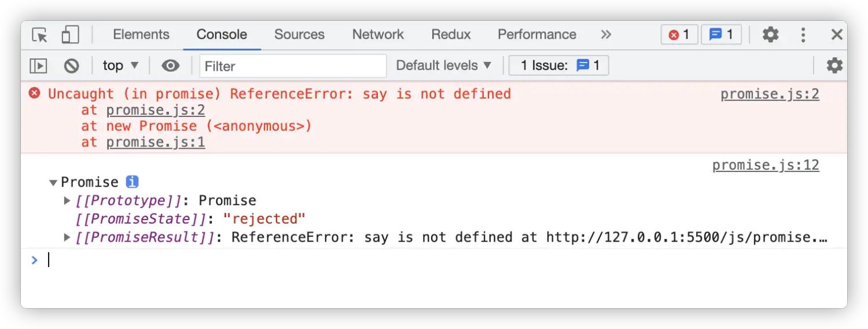
Task: Expand the [[PromiseResult]] entry
Action: pyautogui.click(x=67, y=237)
